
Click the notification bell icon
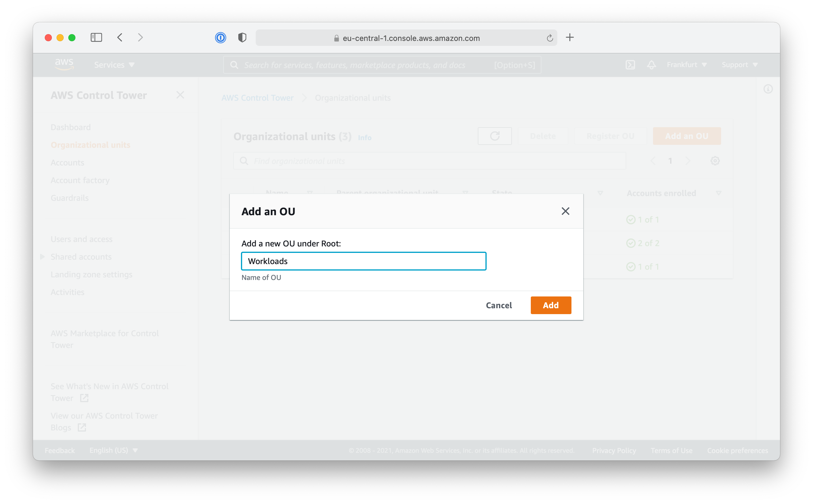(651, 64)
